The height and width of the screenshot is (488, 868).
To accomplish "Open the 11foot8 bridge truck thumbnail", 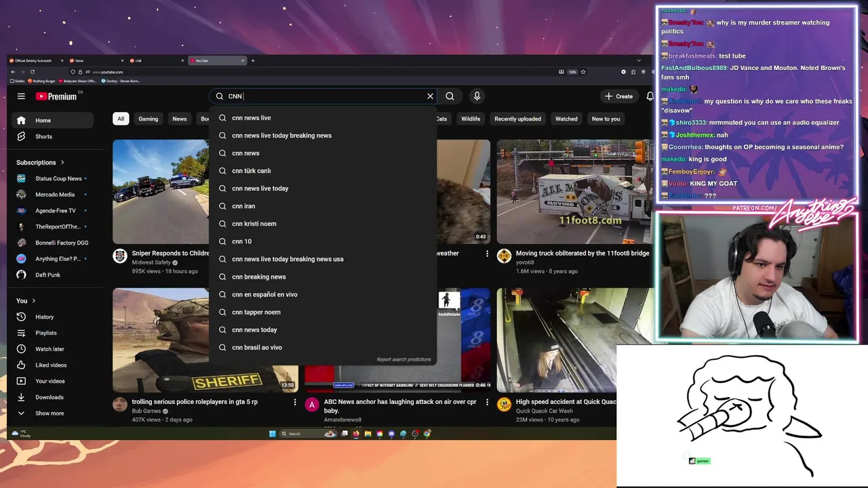I will coord(574,192).
